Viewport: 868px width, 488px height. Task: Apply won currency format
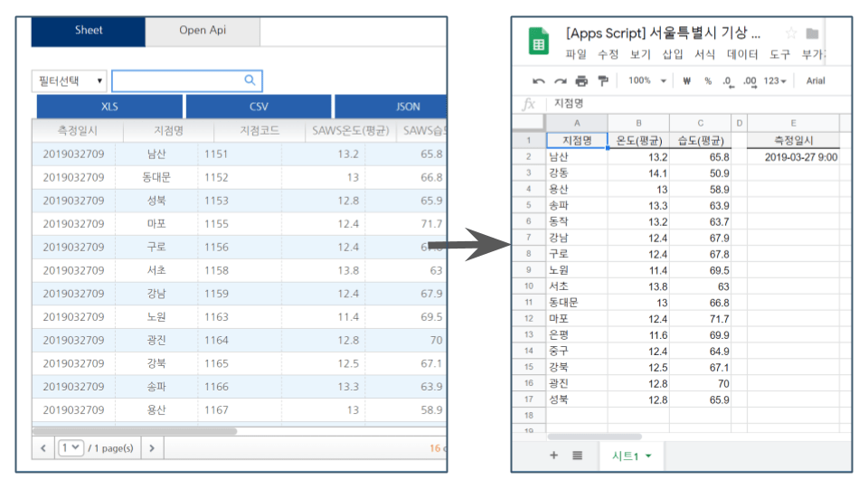tap(687, 81)
